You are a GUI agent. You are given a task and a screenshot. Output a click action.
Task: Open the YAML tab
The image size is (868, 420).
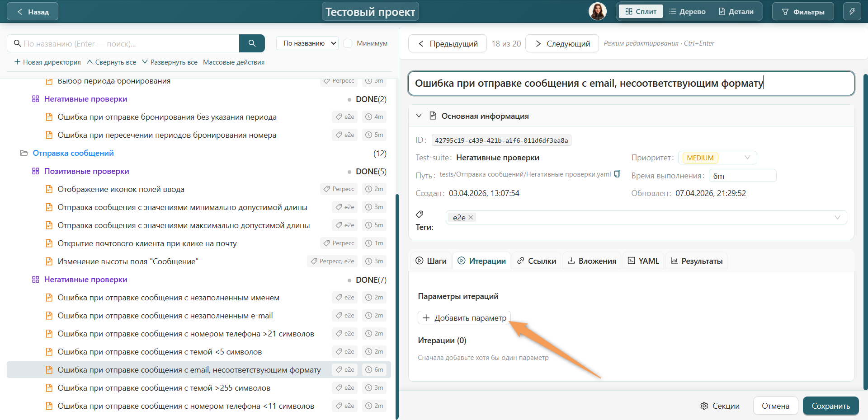click(643, 261)
